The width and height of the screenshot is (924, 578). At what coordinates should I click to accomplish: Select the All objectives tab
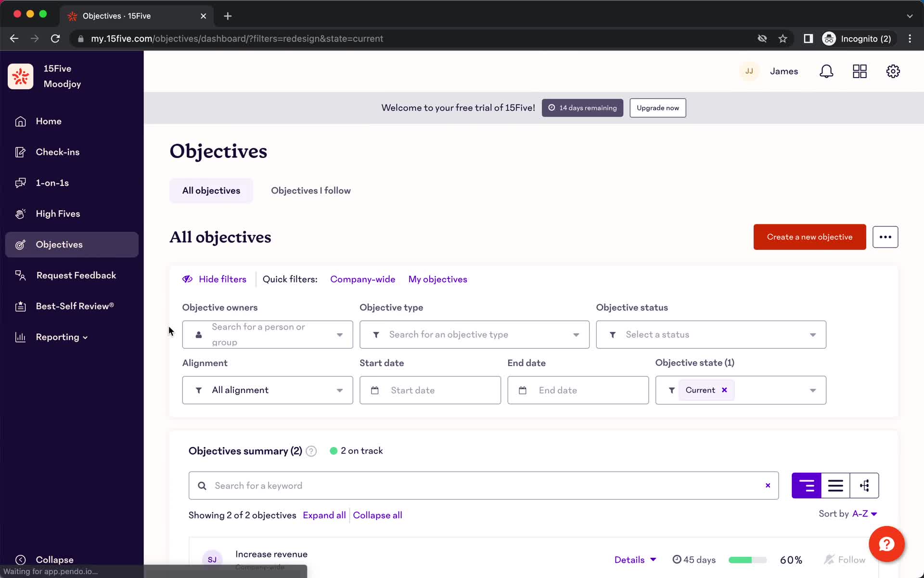pyautogui.click(x=211, y=190)
